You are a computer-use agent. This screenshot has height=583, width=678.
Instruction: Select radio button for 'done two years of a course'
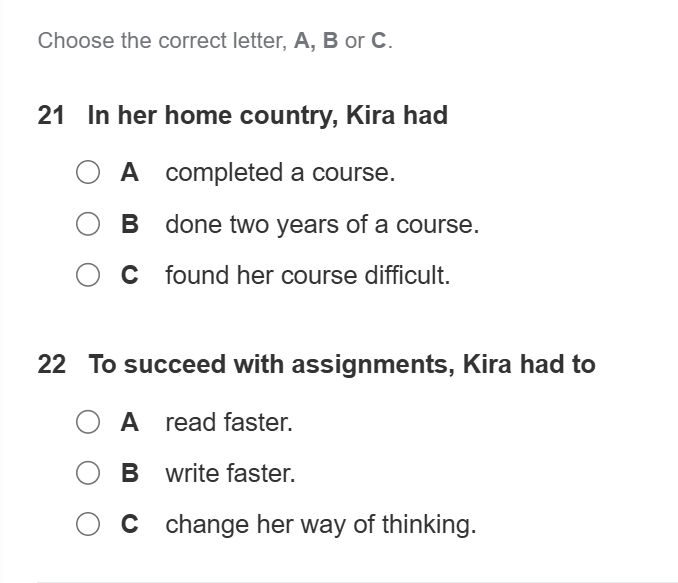(x=89, y=225)
